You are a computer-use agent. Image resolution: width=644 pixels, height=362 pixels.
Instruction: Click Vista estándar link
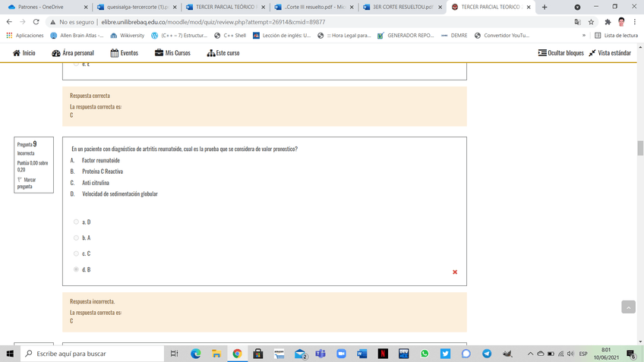[x=610, y=53]
